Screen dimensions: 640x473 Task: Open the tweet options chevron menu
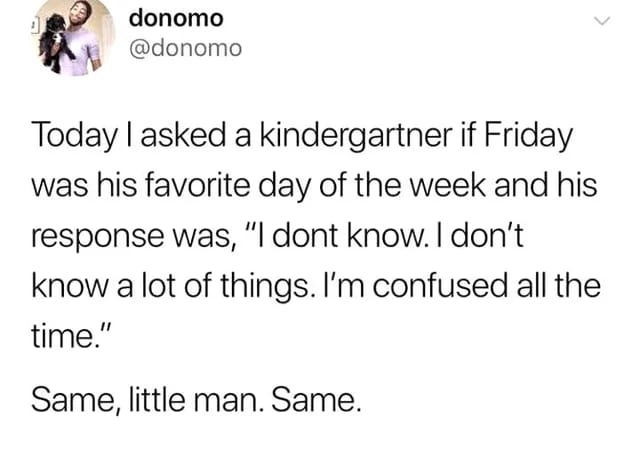coord(601,21)
